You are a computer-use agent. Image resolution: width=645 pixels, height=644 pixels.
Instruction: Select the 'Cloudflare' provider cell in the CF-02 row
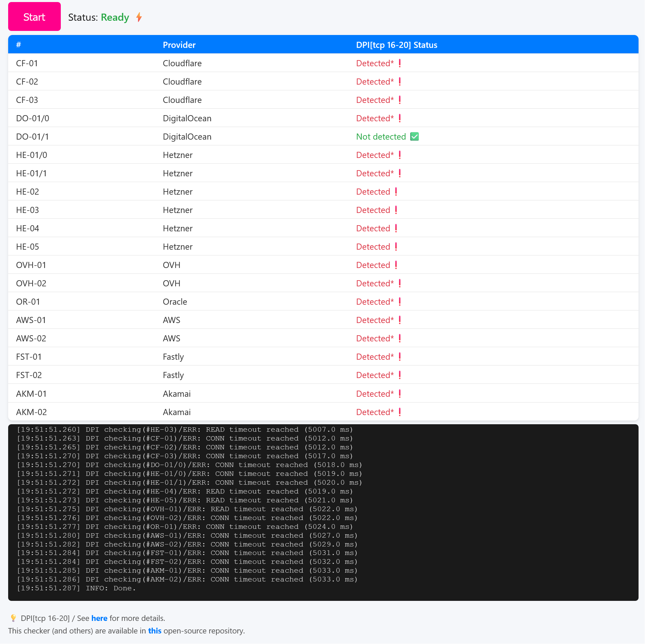click(182, 82)
